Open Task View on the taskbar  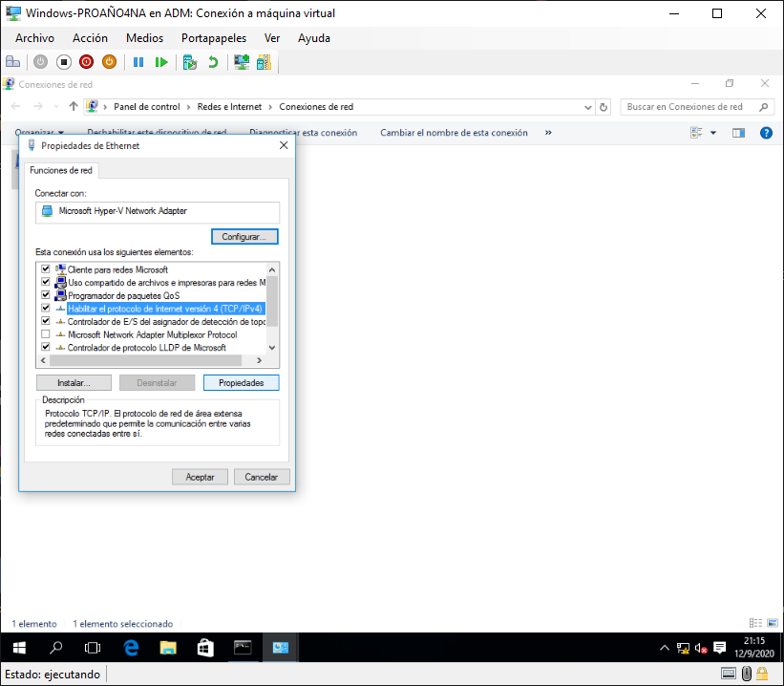coord(93,648)
